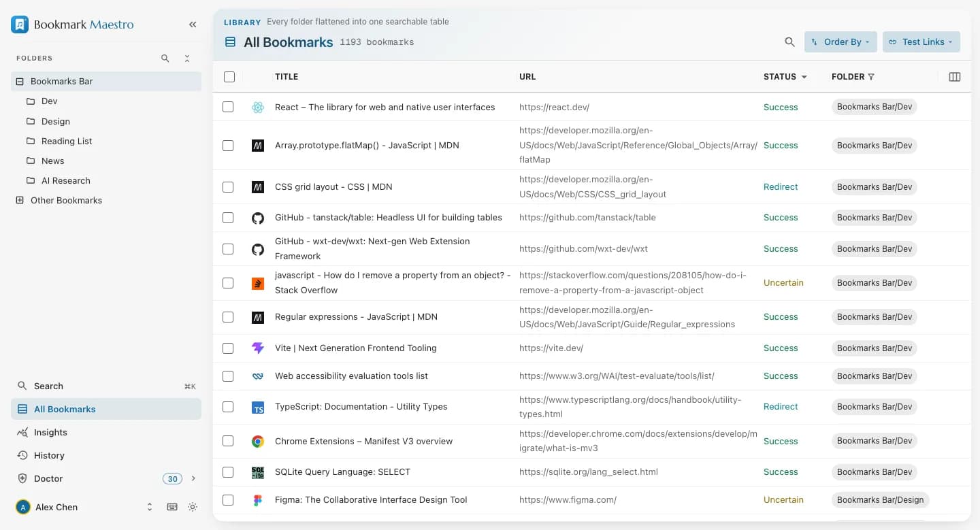Click MDN favicon for Regular expressions row
The image size is (980, 530).
(257, 317)
